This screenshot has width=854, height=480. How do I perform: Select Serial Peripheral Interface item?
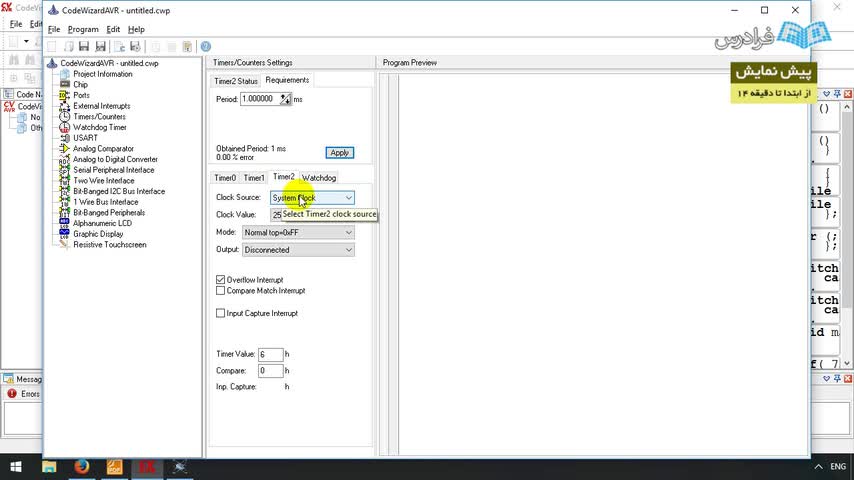[113, 170]
